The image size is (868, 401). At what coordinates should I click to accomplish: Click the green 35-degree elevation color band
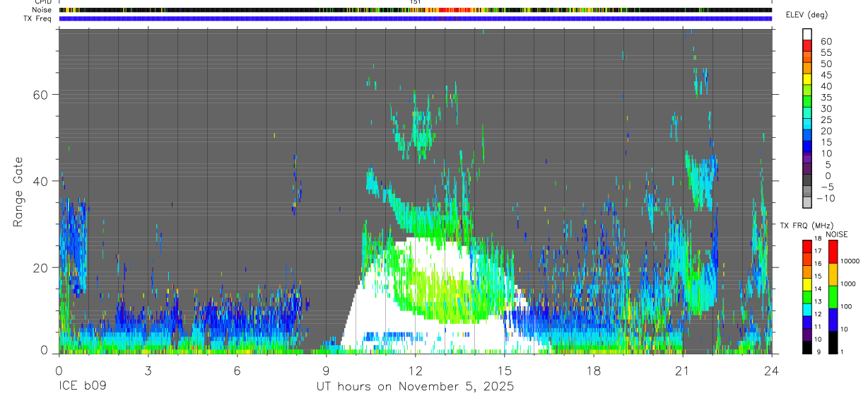[x=807, y=100]
